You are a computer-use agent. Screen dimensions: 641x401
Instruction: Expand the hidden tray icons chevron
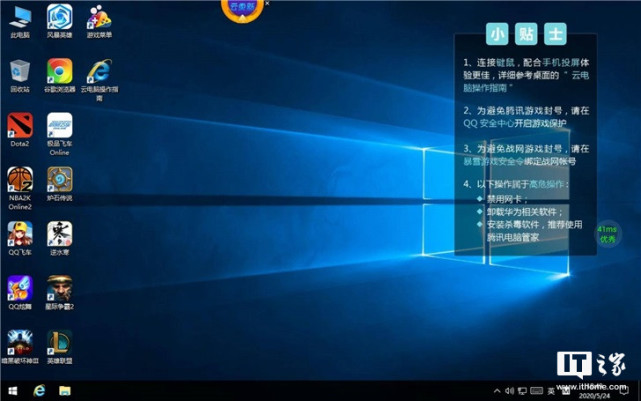coord(497,391)
